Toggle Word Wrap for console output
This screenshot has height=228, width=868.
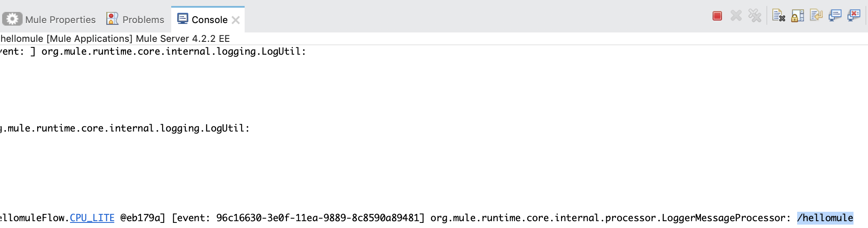coord(816,16)
